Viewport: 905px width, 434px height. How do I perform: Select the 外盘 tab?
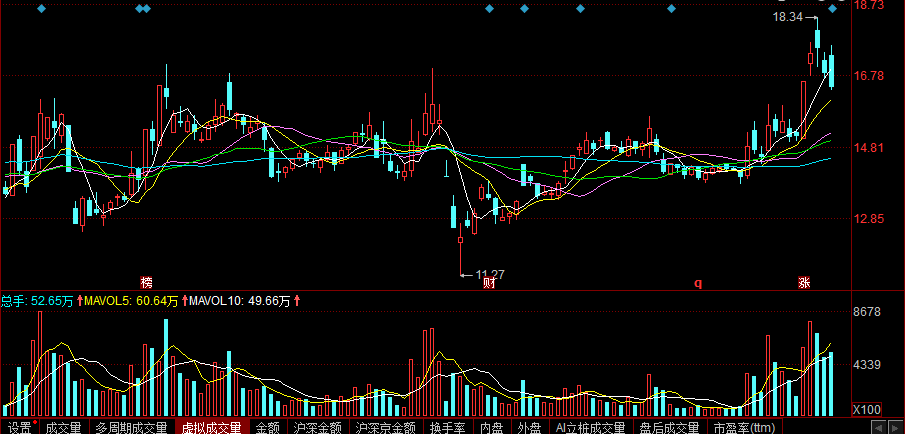click(529, 428)
